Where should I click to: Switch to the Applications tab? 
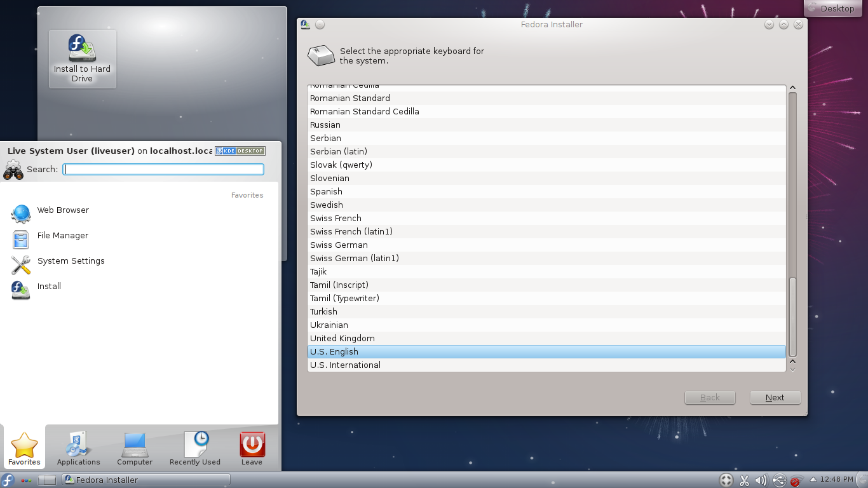[x=78, y=449]
